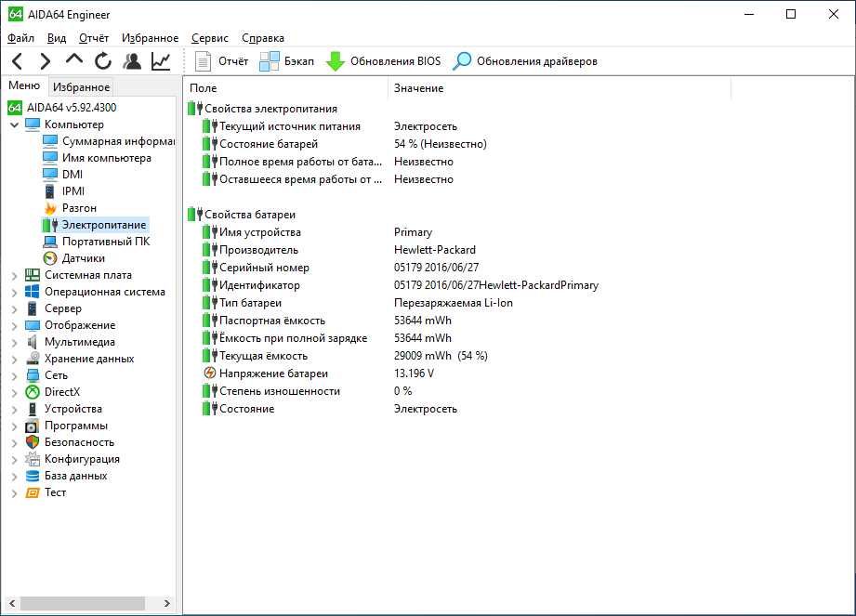Viewport: 856px width, 616px height.
Task: Click the Хранение данных drive icon
Action: pos(33,359)
